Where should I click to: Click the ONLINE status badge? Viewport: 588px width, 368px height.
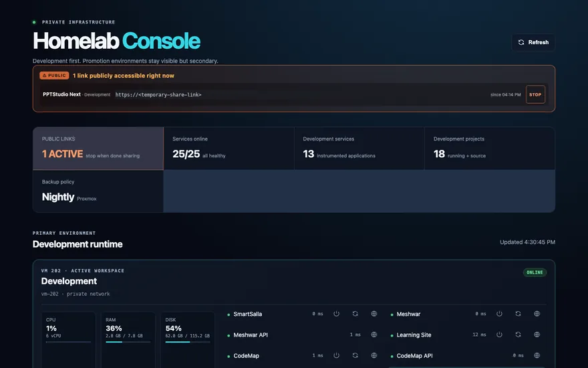pyautogui.click(x=535, y=272)
